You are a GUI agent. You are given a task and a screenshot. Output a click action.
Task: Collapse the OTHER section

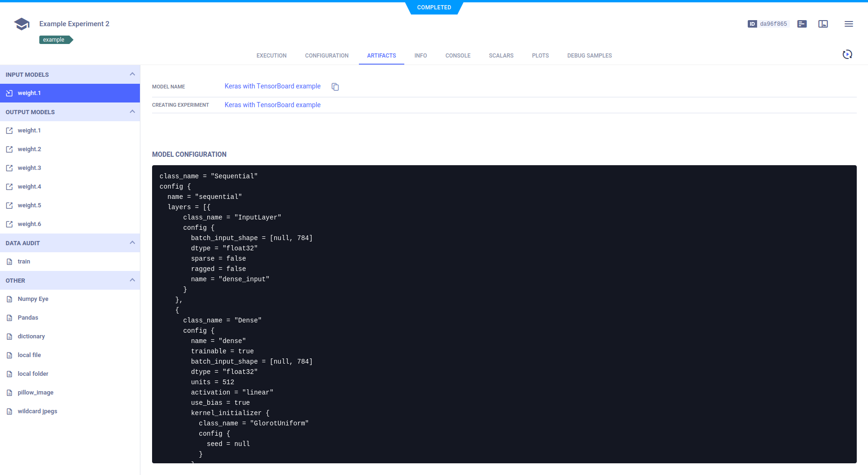132,280
